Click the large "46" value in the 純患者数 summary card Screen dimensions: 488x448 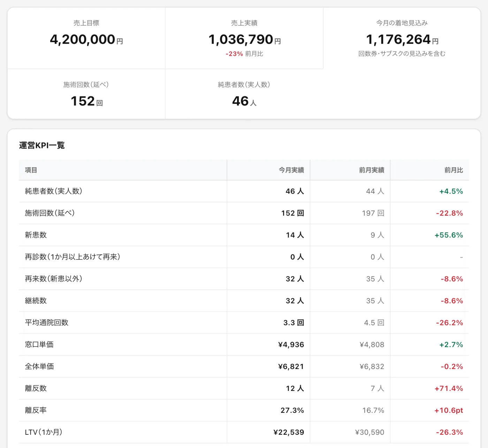(x=241, y=101)
